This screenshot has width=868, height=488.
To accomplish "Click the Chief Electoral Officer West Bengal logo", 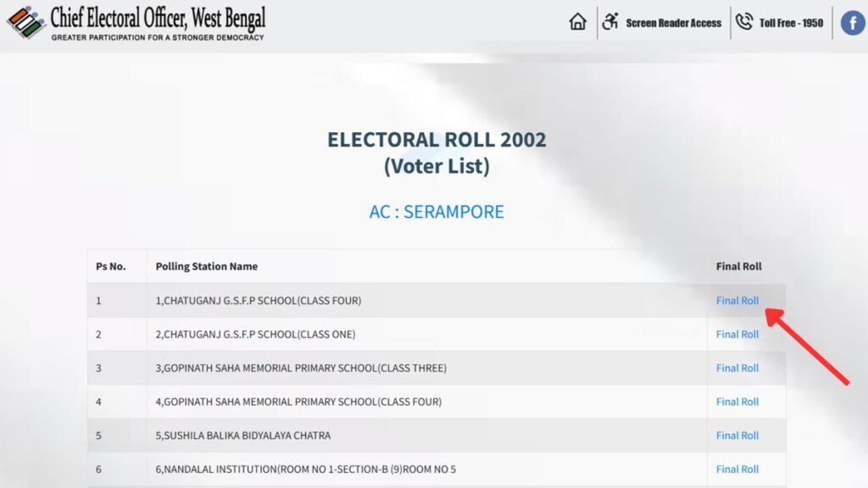I will coord(136,23).
